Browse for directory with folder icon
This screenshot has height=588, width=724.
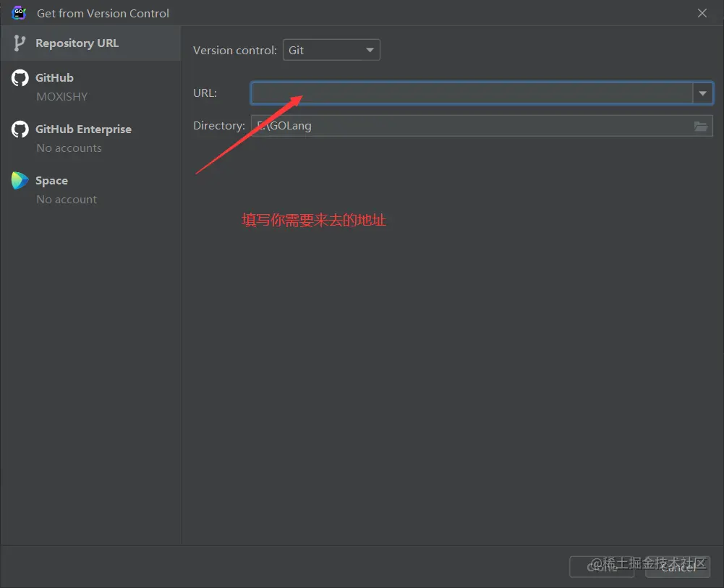(x=700, y=126)
